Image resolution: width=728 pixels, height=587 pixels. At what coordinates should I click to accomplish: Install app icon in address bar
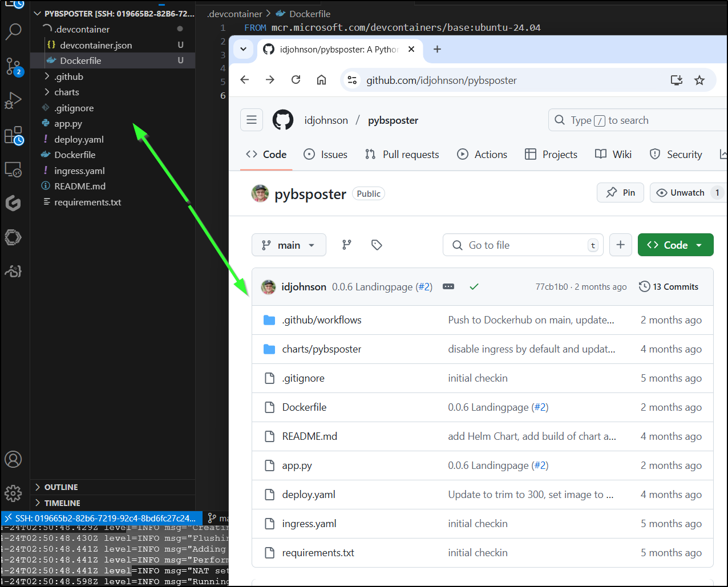pos(677,80)
